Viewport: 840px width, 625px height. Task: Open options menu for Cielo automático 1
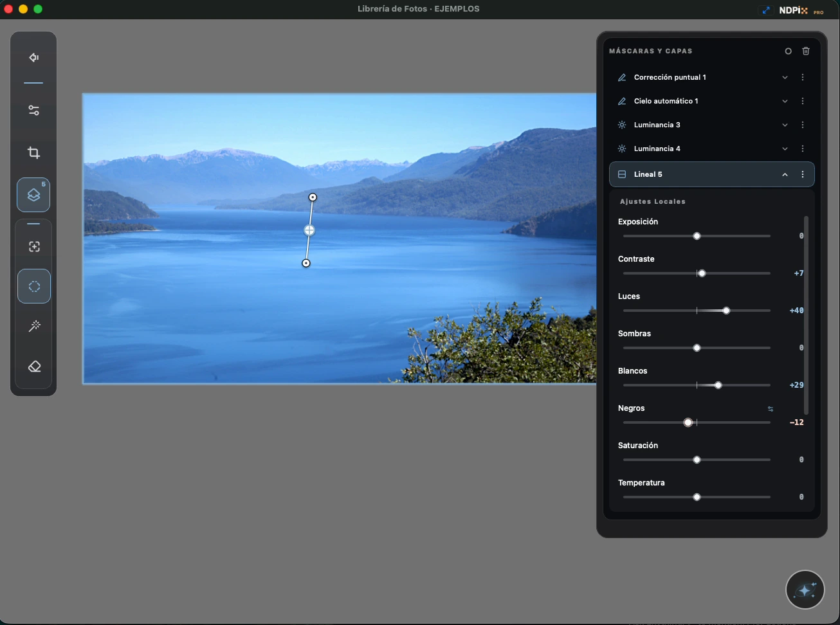(803, 101)
